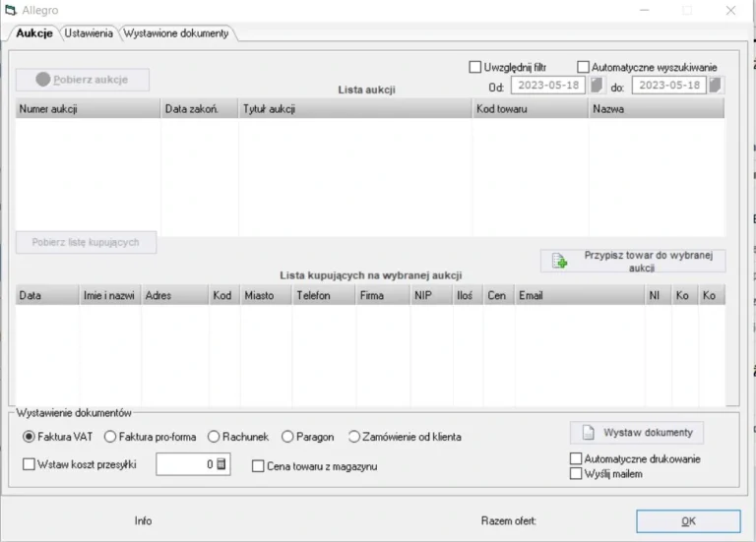This screenshot has width=756, height=542.
Task: Click the Miasto column header
Action: (x=266, y=295)
